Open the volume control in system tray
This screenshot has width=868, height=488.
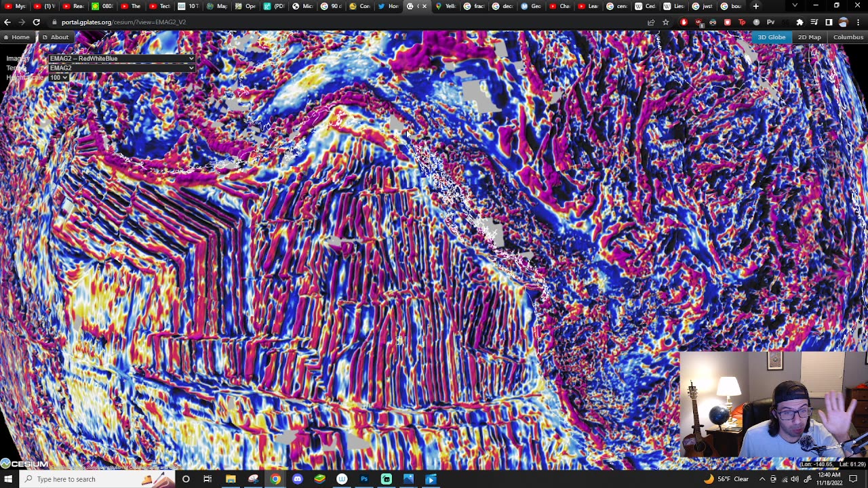795,479
